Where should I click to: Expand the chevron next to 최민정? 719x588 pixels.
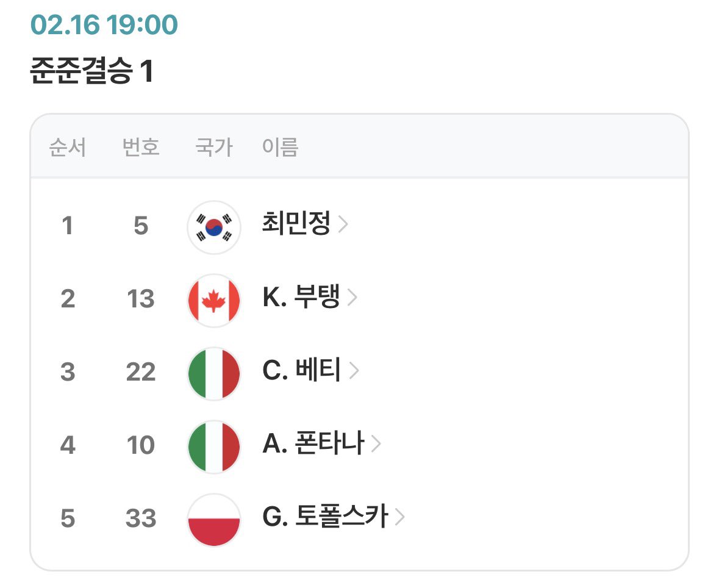pyautogui.click(x=343, y=226)
